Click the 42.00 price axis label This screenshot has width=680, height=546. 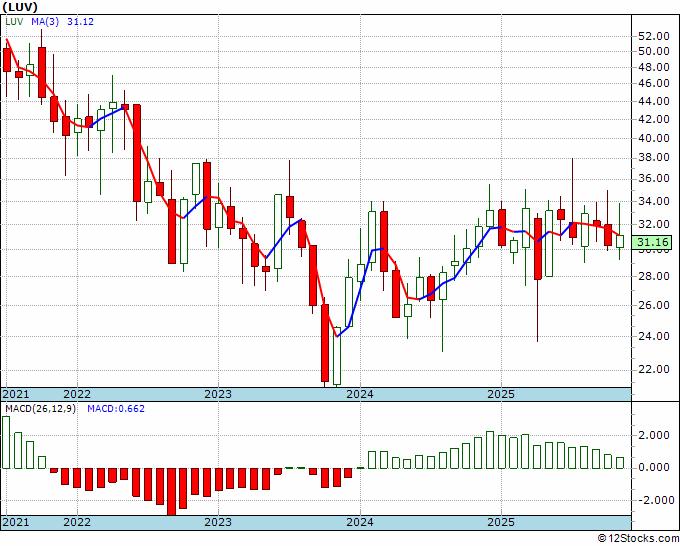(x=654, y=119)
